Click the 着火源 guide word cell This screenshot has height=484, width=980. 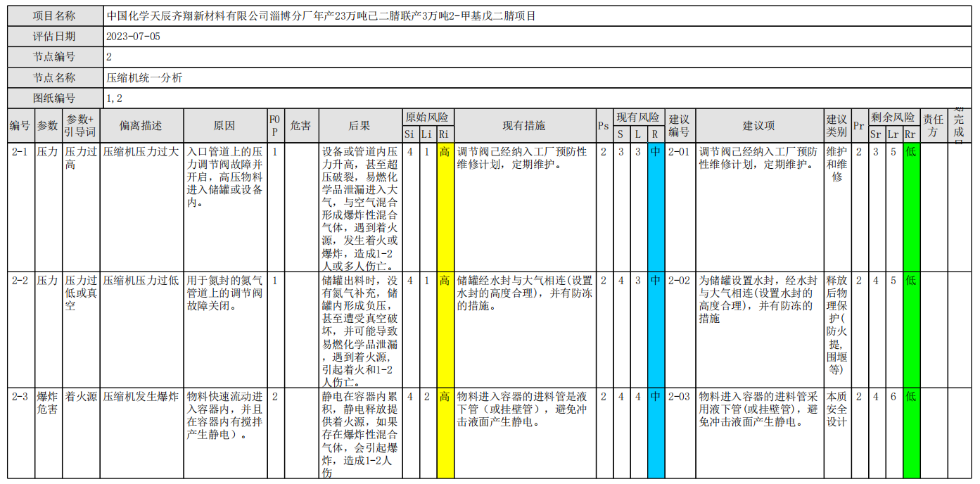click(82, 432)
